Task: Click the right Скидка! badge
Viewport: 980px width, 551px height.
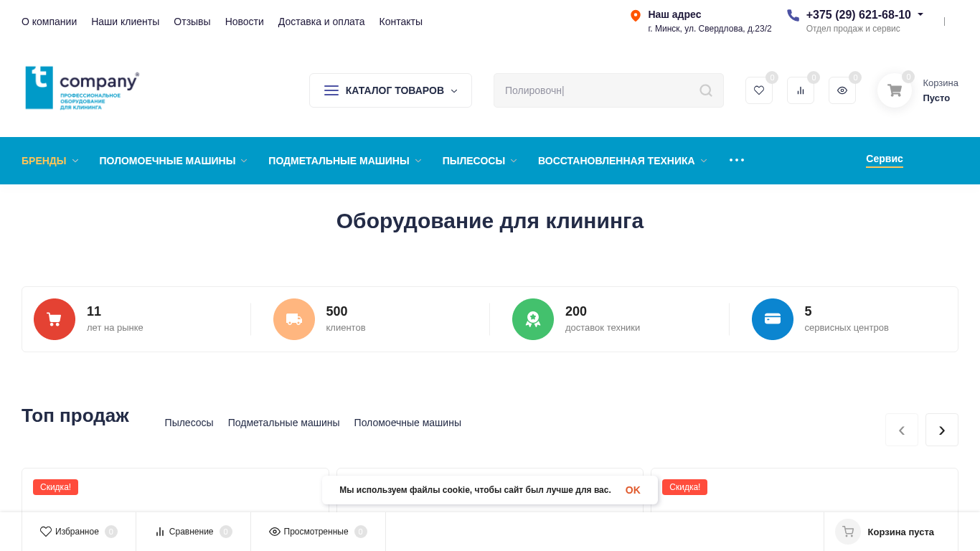Action: coord(684,487)
